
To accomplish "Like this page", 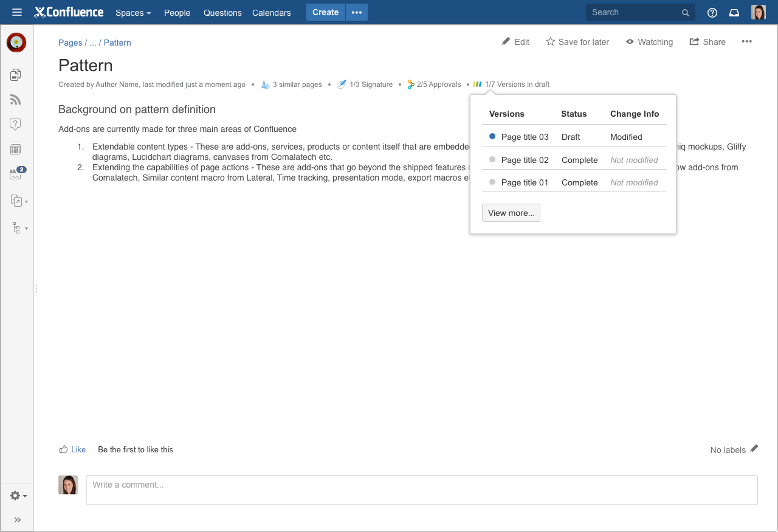I will pyautogui.click(x=72, y=450).
